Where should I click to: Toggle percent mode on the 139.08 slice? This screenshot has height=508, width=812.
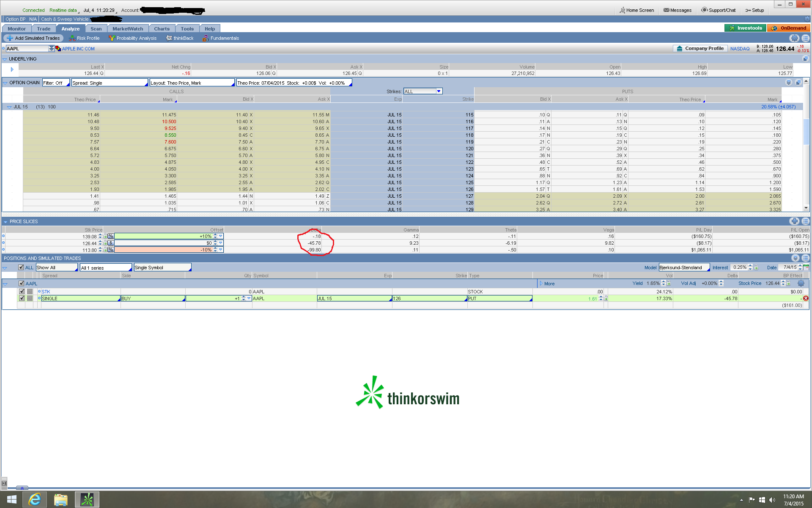(111, 236)
